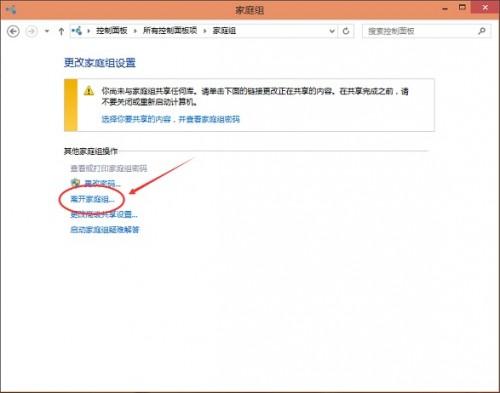Image resolution: width=500 pixels, height=393 pixels.
Task: Open link 选择你要共享的内容，并查看家庭组密码
Action: 171,119
